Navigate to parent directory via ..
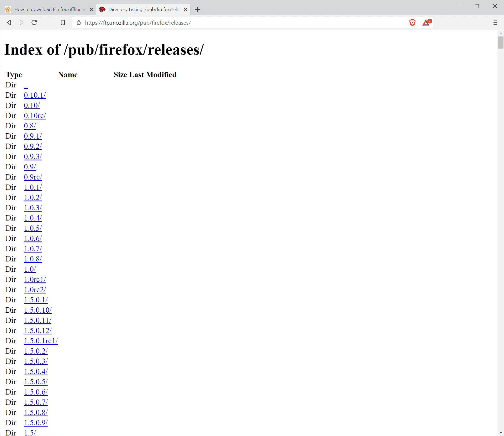Screen dimensions: 504x436 (26, 85)
